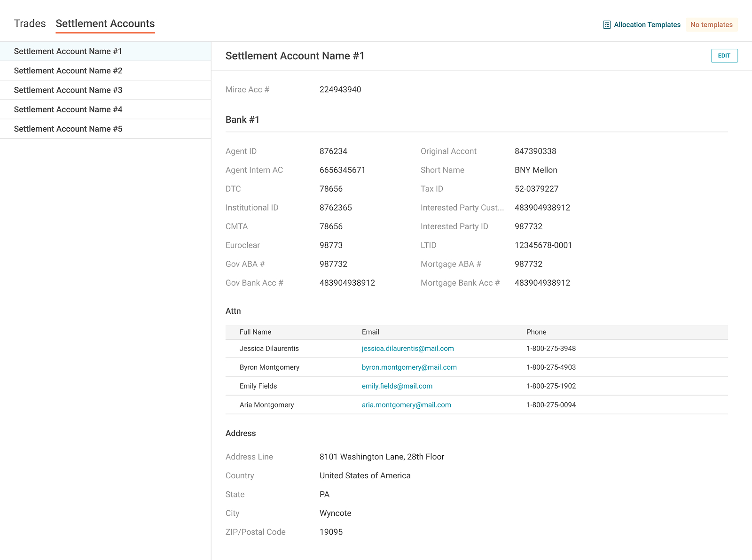This screenshot has height=560, width=752.
Task: Click the Agent Intern AC value 6656345671
Action: pos(343,170)
